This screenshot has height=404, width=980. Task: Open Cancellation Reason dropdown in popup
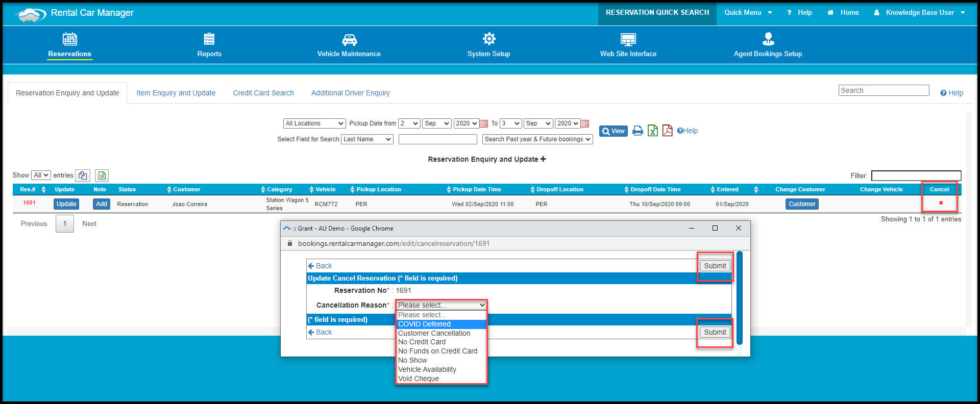tap(442, 305)
